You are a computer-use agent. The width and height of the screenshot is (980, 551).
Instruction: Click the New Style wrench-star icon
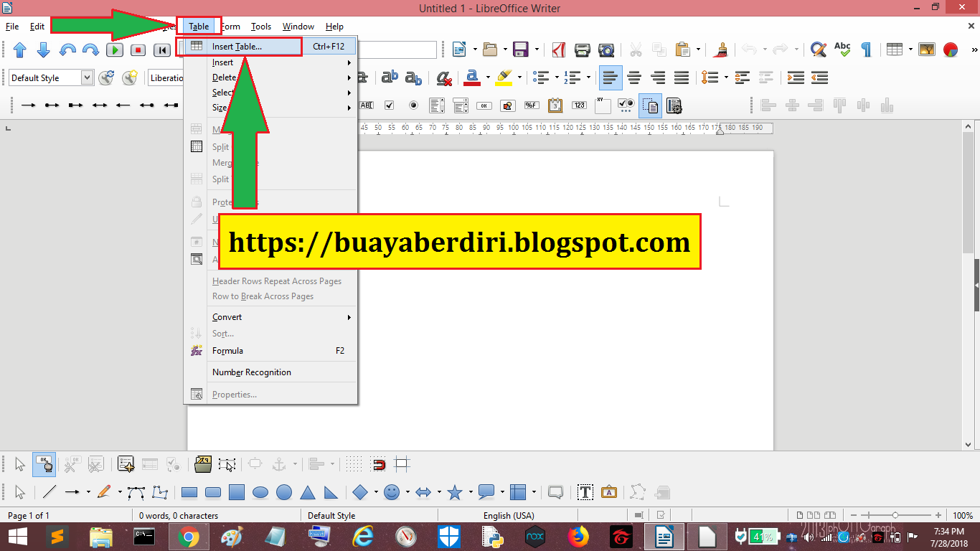[x=129, y=77]
